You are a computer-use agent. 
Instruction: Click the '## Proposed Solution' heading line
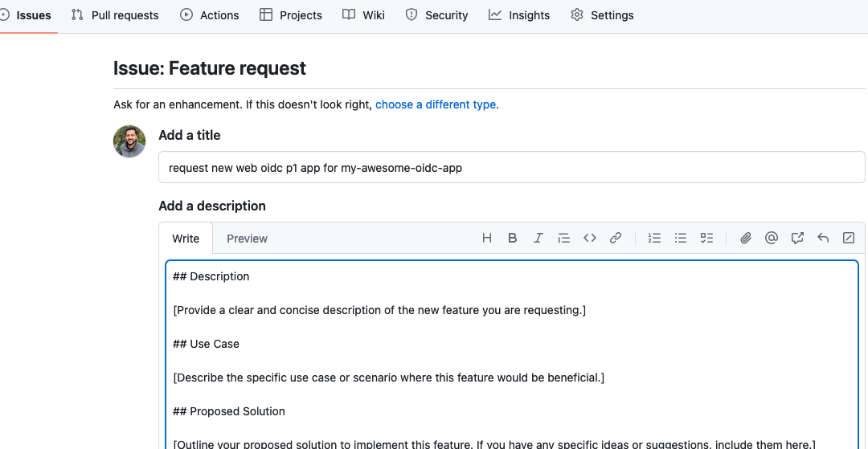(228, 411)
